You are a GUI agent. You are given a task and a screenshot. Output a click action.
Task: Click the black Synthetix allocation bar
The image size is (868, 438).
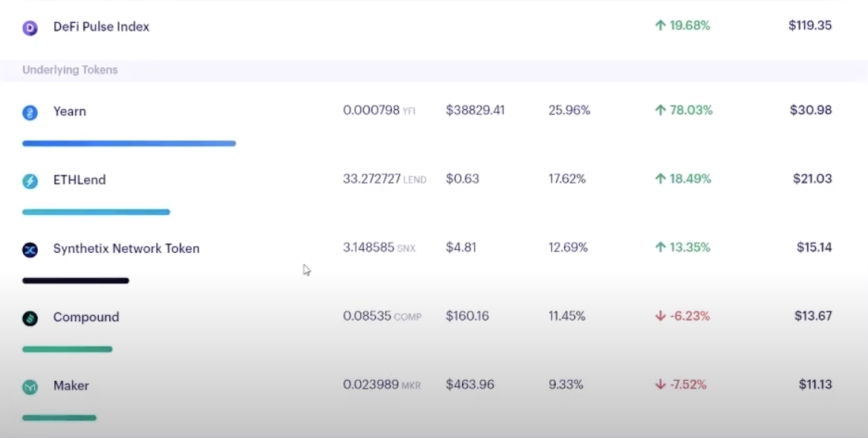(x=75, y=281)
